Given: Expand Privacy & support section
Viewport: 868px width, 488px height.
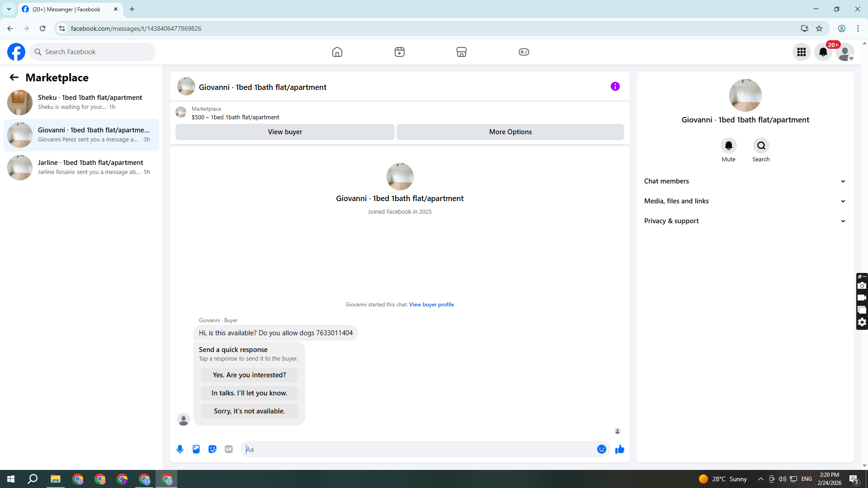Looking at the screenshot, I should pyautogui.click(x=745, y=221).
